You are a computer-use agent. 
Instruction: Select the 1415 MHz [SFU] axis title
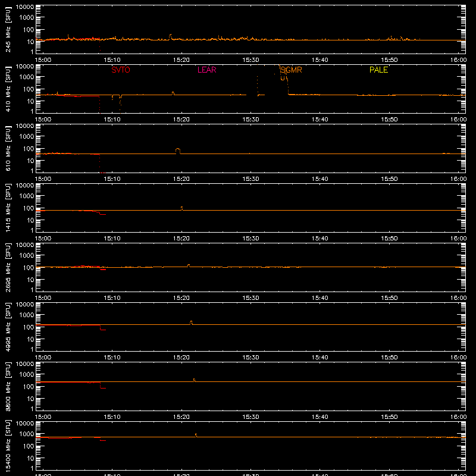point(8,208)
